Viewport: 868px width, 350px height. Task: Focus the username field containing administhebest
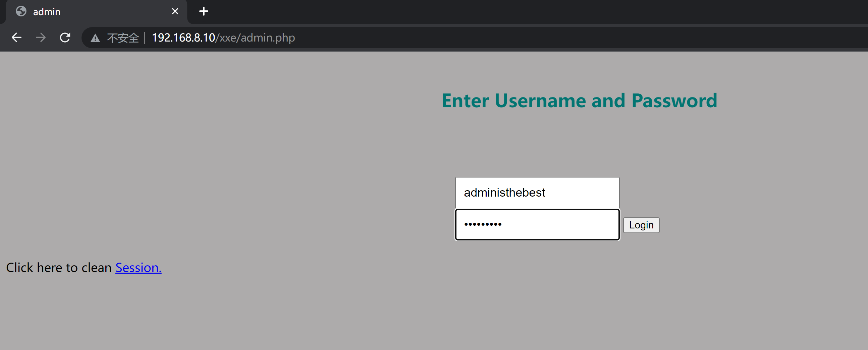pos(537,193)
